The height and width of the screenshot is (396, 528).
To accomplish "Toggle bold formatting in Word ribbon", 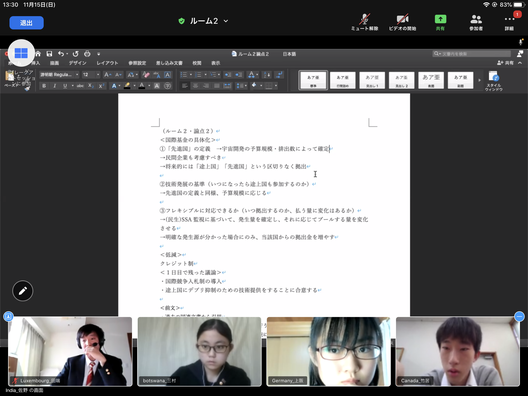I will [44, 86].
